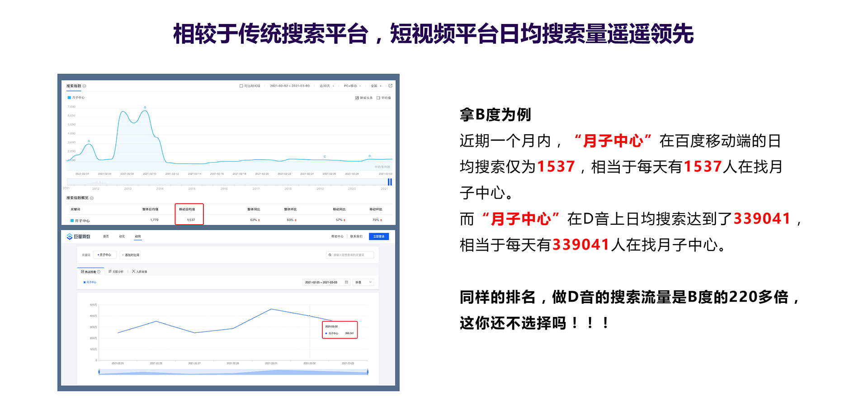Click the blue handle on the Baidu year range slider
Viewport: 868px width, 416px height.
pyautogui.click(x=390, y=182)
